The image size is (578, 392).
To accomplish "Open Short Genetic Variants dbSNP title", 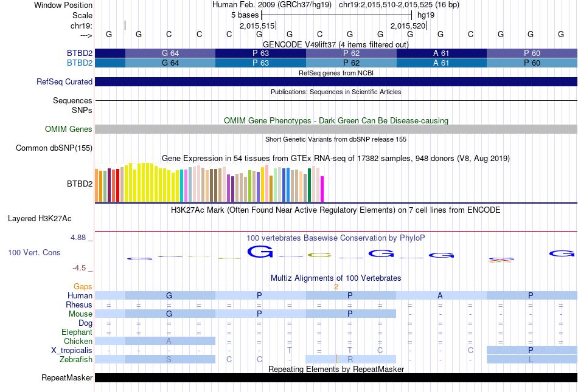I will (x=336, y=139).
